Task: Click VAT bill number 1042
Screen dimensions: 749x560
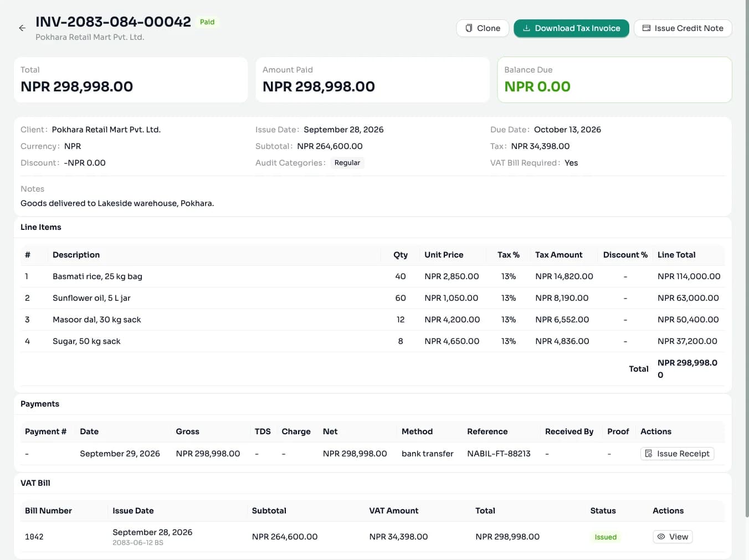Action: tap(34, 537)
